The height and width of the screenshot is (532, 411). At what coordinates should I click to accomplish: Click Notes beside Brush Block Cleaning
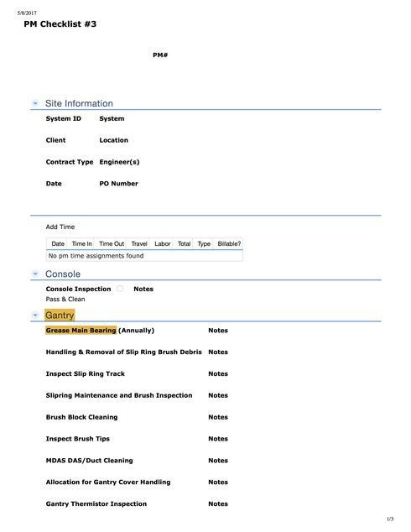click(x=218, y=417)
